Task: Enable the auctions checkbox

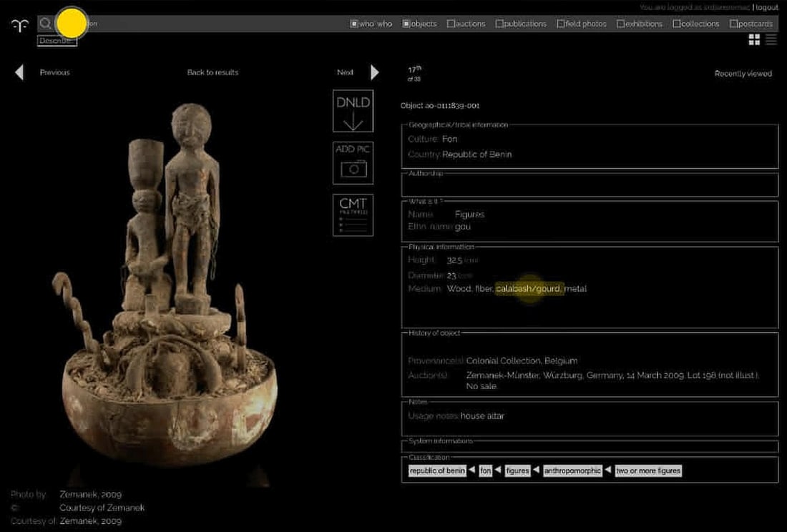Action: (x=451, y=24)
